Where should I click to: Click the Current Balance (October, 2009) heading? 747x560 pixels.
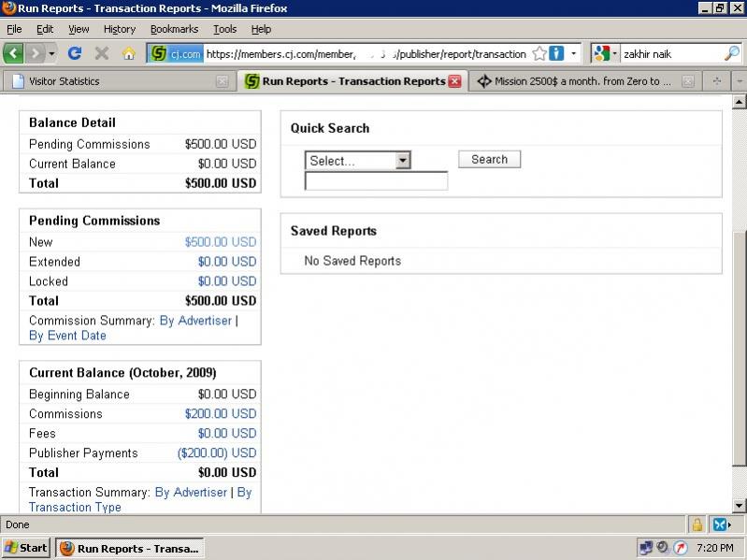coord(122,372)
